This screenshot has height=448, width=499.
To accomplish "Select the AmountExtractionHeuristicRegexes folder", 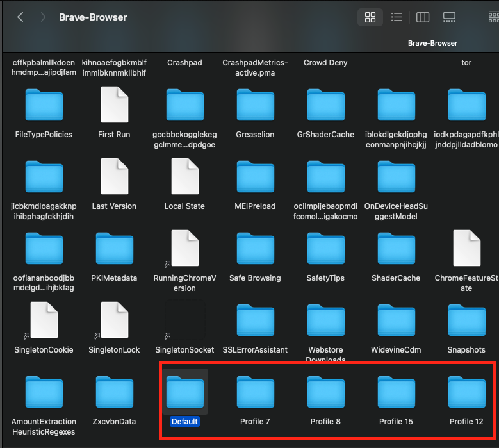I will click(x=44, y=392).
